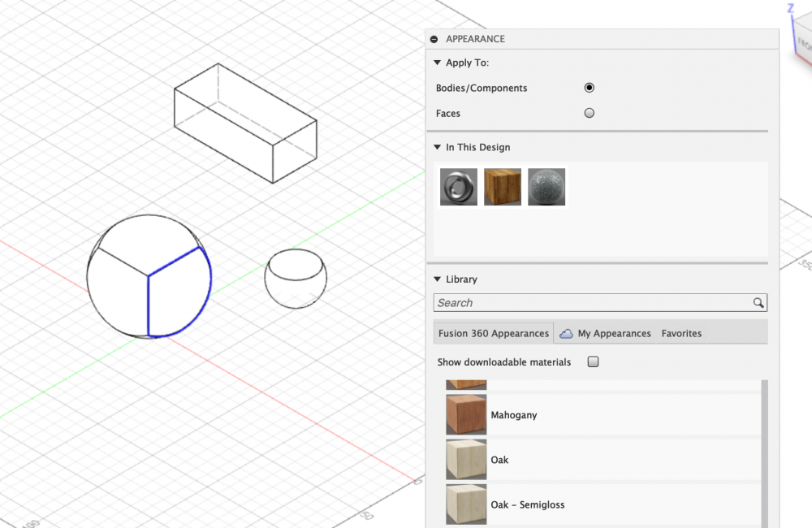Enable Show downloadable materials checkbox
Image resolution: width=812 pixels, height=528 pixels.
pos(593,361)
